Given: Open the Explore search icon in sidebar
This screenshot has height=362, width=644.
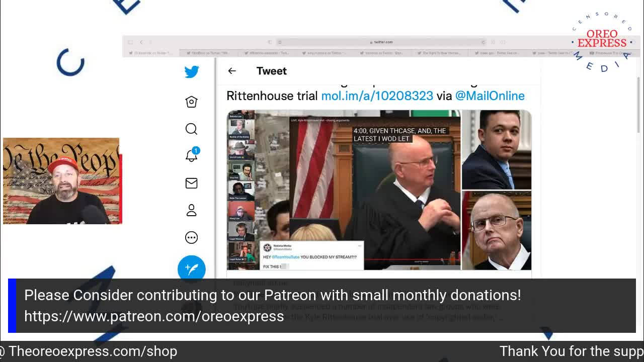Looking at the screenshot, I should [x=191, y=129].
